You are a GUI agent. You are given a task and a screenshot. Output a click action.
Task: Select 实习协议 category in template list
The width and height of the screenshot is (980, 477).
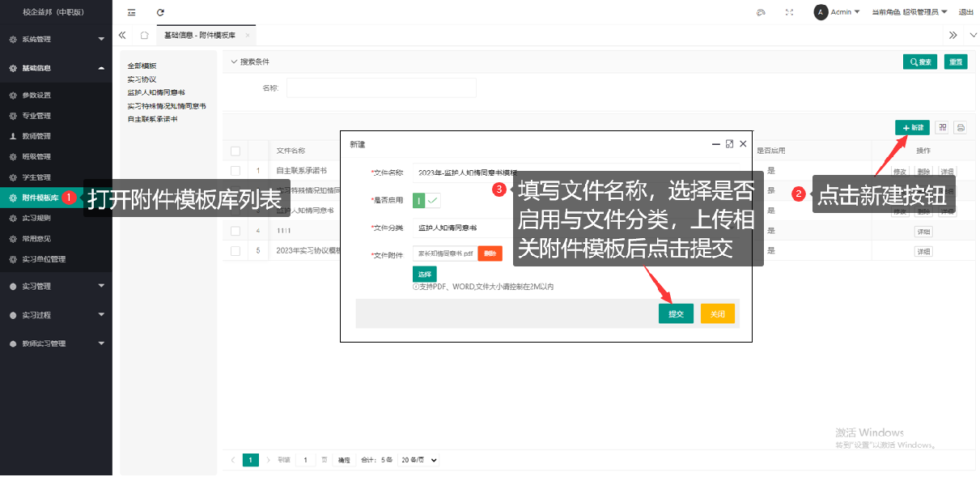coord(142,79)
